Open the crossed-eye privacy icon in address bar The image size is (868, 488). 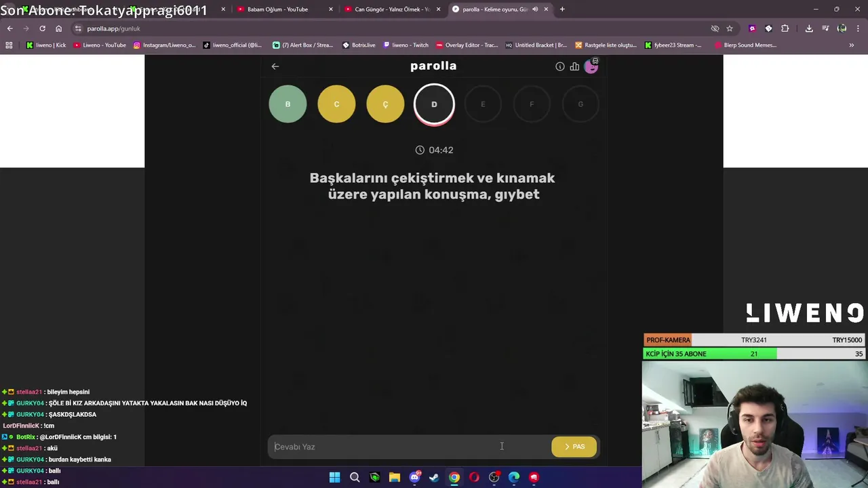(x=715, y=28)
